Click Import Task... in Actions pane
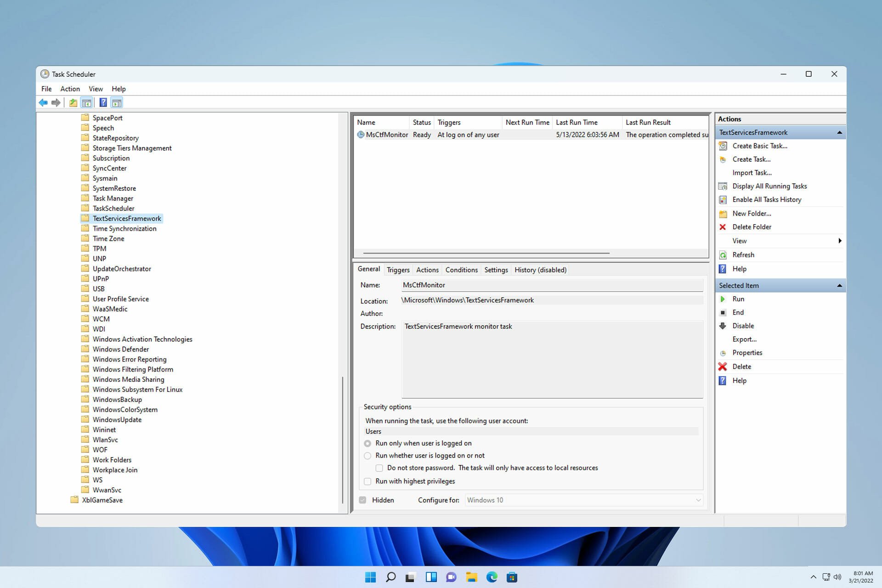882x588 pixels. tap(752, 173)
